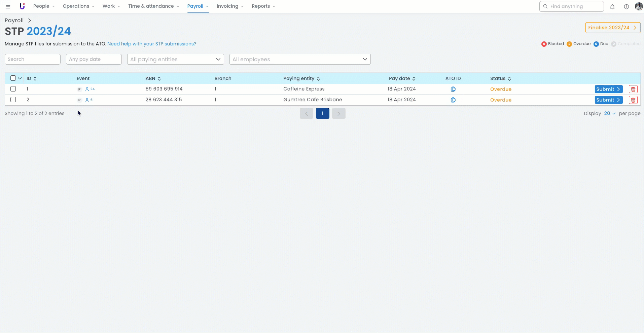Click the Any pay date field
This screenshot has height=333, width=644.
pyautogui.click(x=94, y=59)
